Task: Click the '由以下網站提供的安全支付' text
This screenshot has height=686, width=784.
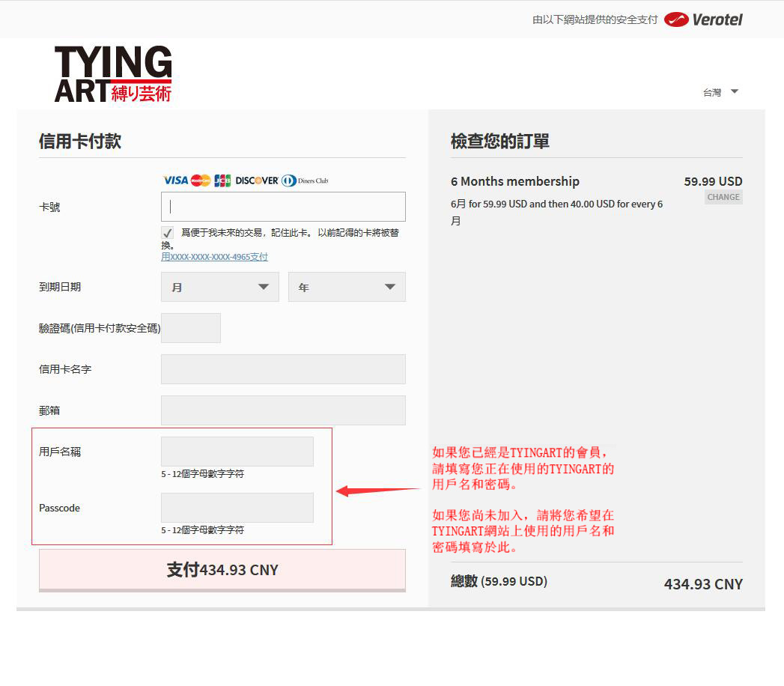Action: (595, 19)
